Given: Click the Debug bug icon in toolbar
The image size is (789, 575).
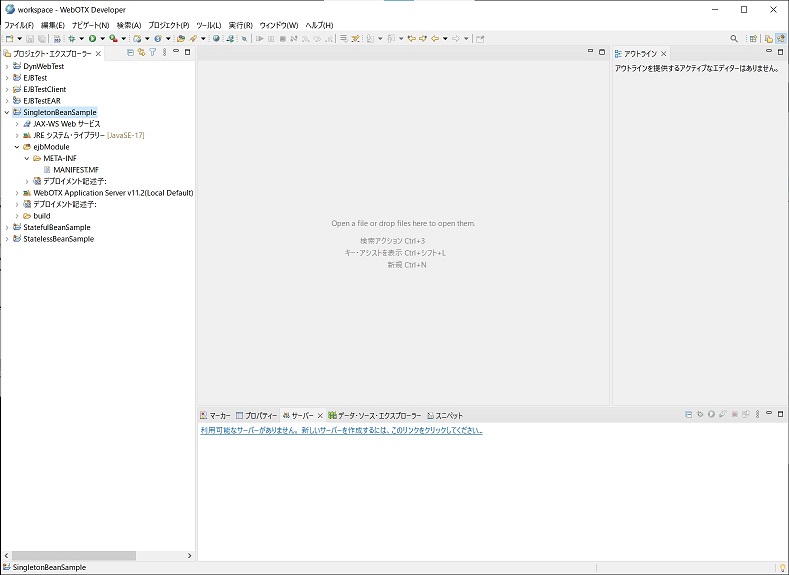Looking at the screenshot, I should 72,38.
